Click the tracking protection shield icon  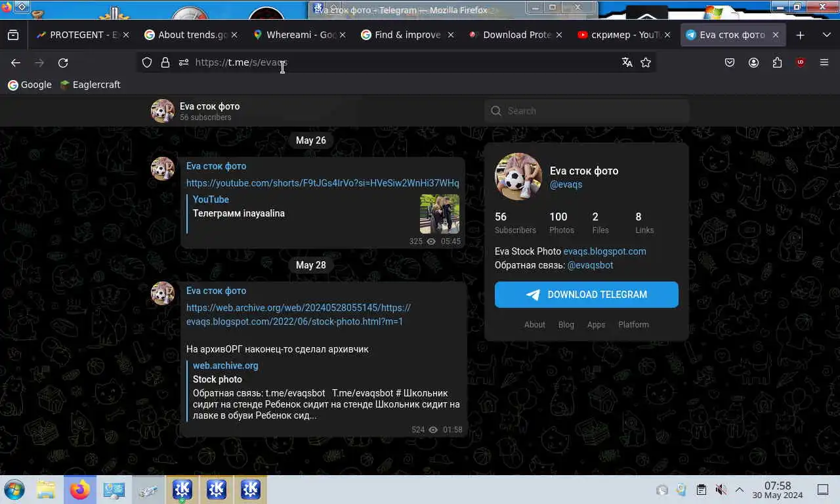click(147, 62)
